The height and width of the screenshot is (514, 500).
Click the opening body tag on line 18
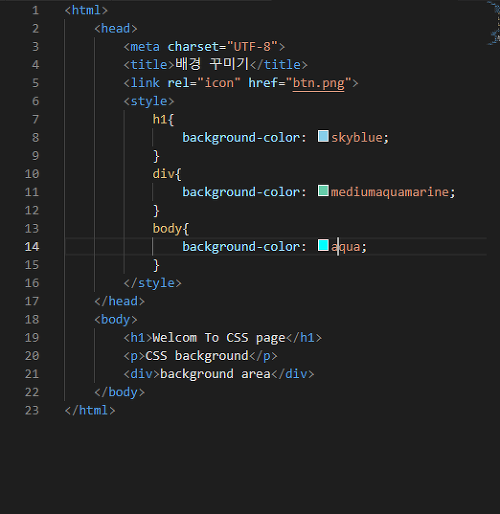click(116, 320)
